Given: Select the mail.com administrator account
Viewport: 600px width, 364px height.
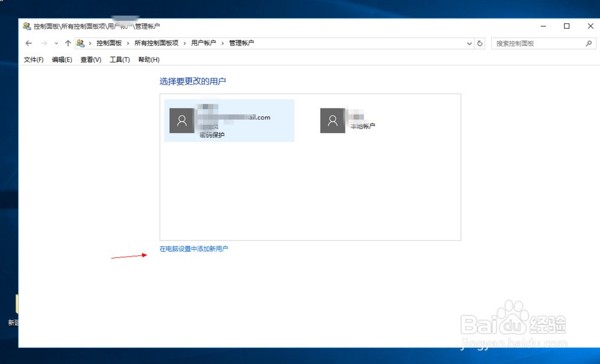Looking at the screenshot, I should [229, 121].
